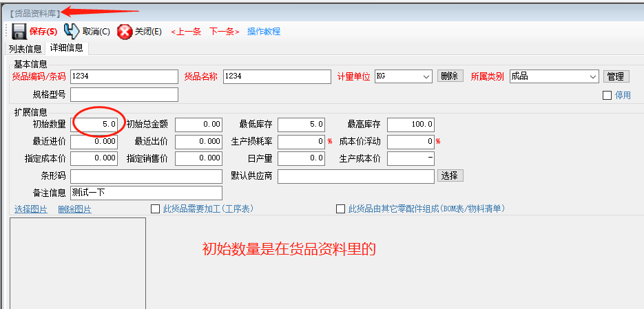Click the 选择图片 link
The image size is (644, 309).
tap(31, 209)
